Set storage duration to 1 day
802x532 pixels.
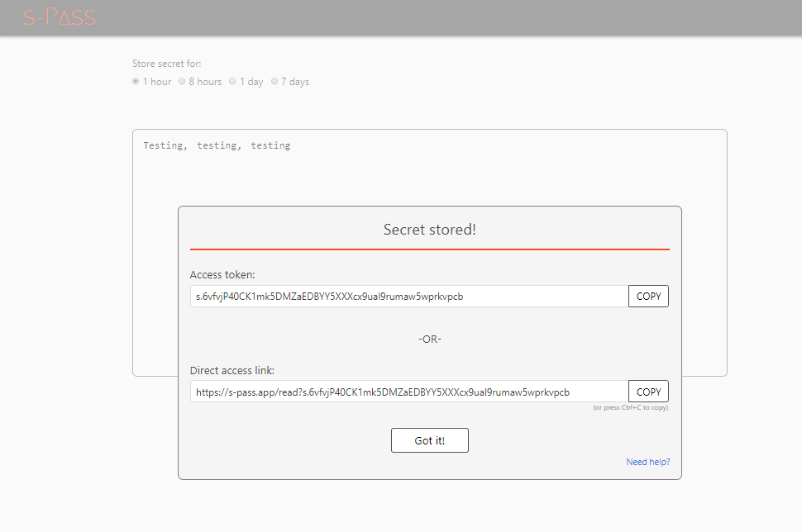[233, 82]
